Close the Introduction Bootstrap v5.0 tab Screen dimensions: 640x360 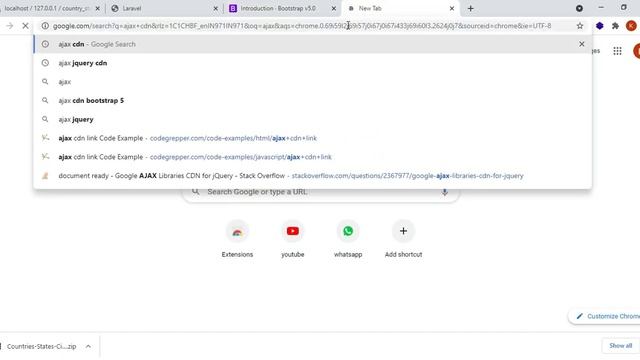[x=333, y=8]
